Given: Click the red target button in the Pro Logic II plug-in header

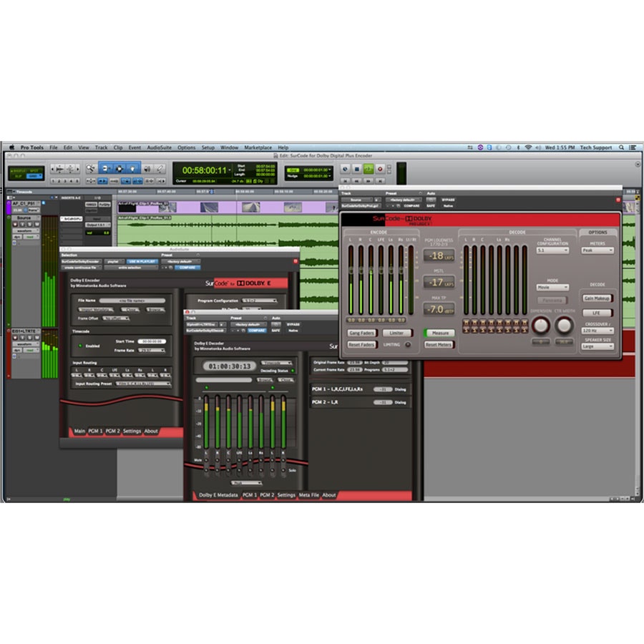Looking at the screenshot, I should [618, 200].
